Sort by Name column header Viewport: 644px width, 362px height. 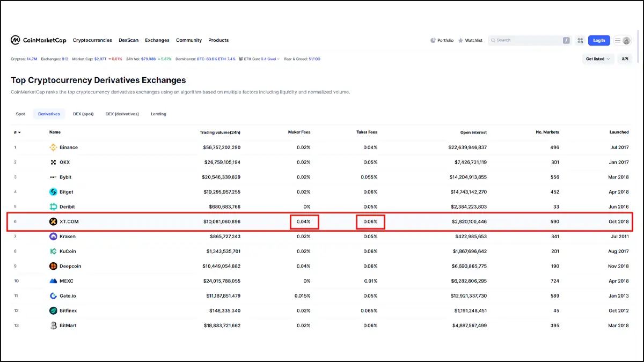55,132
